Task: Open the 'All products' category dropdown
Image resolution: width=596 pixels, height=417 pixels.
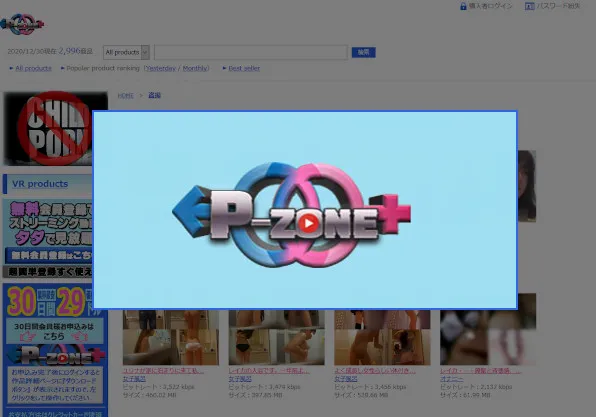Action: point(126,52)
